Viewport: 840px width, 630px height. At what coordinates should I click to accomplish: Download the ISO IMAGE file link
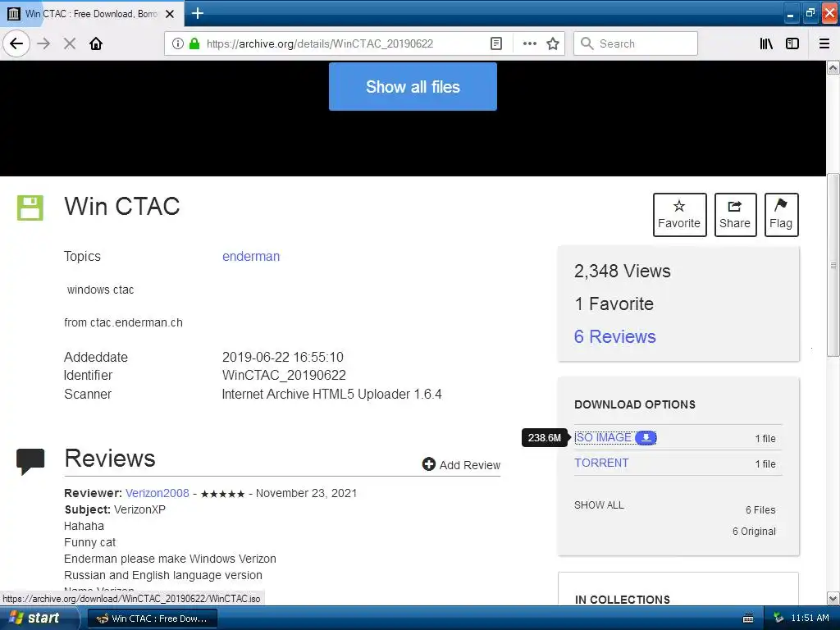pyautogui.click(x=603, y=438)
